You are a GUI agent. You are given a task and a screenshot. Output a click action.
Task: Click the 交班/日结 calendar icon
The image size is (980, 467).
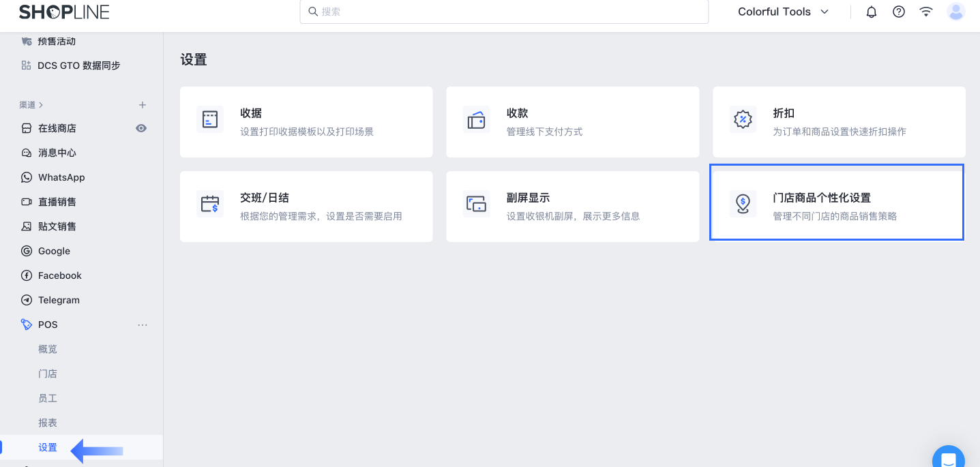pyautogui.click(x=210, y=204)
